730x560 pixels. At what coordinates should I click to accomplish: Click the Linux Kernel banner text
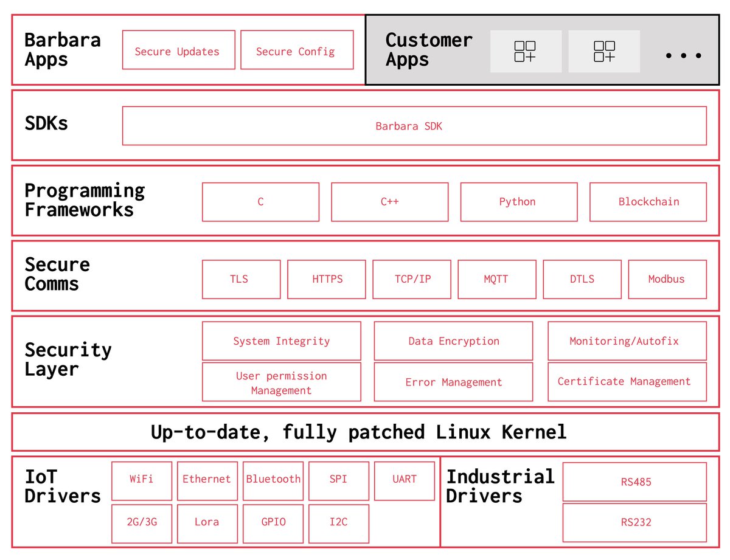(359, 432)
